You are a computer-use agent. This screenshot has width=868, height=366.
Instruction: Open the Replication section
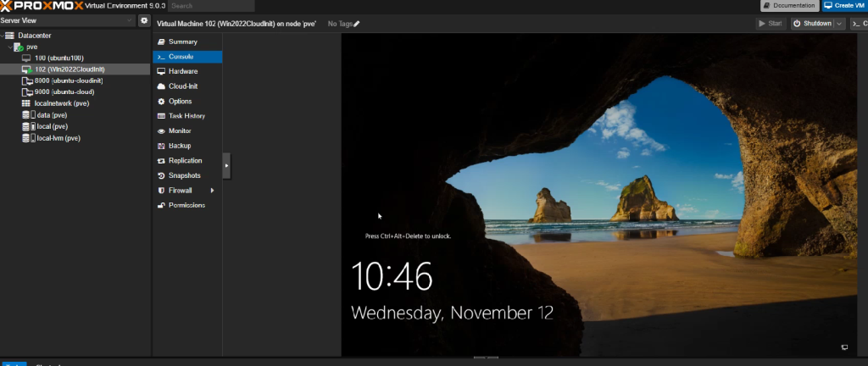[x=185, y=160]
